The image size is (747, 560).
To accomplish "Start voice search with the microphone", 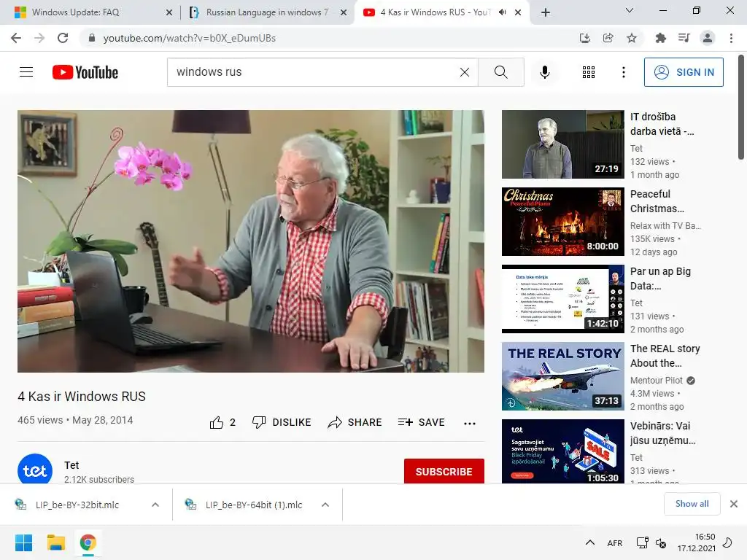I will click(x=544, y=72).
